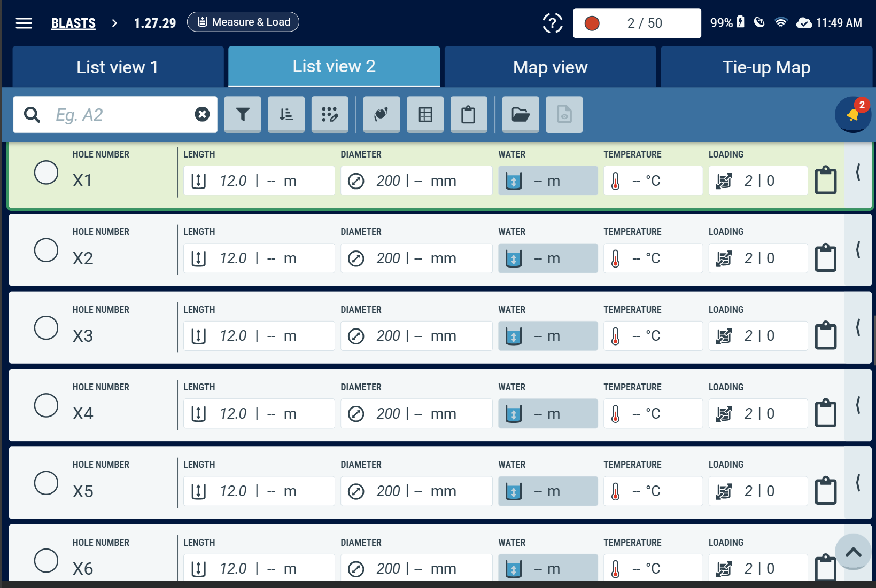Open the notifications bell with badge

tap(853, 114)
